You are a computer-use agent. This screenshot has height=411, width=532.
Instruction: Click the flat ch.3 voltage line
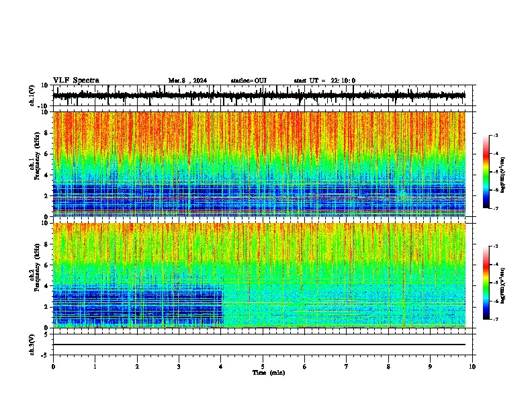point(259,345)
